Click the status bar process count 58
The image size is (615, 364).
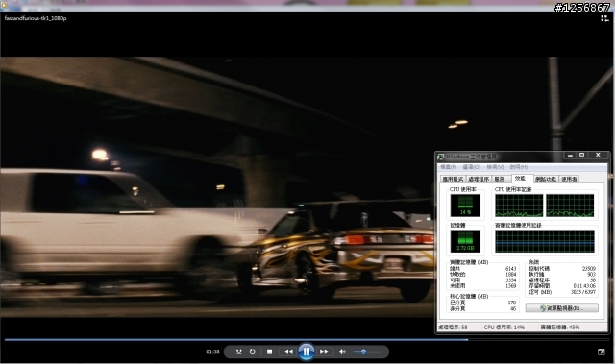tap(453, 327)
